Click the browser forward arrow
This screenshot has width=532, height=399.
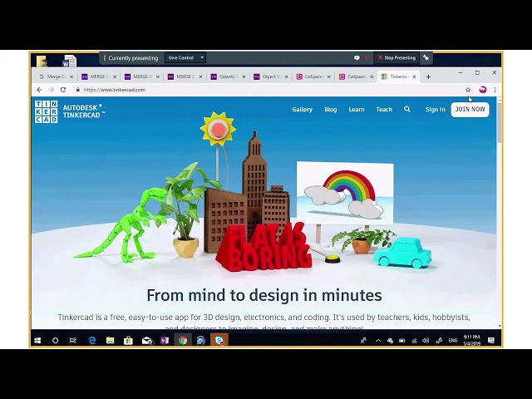(x=52, y=90)
